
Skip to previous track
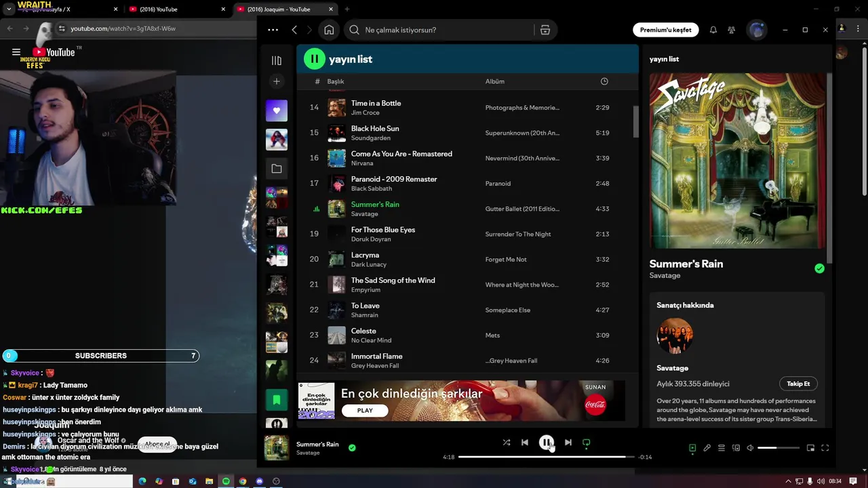(x=525, y=443)
